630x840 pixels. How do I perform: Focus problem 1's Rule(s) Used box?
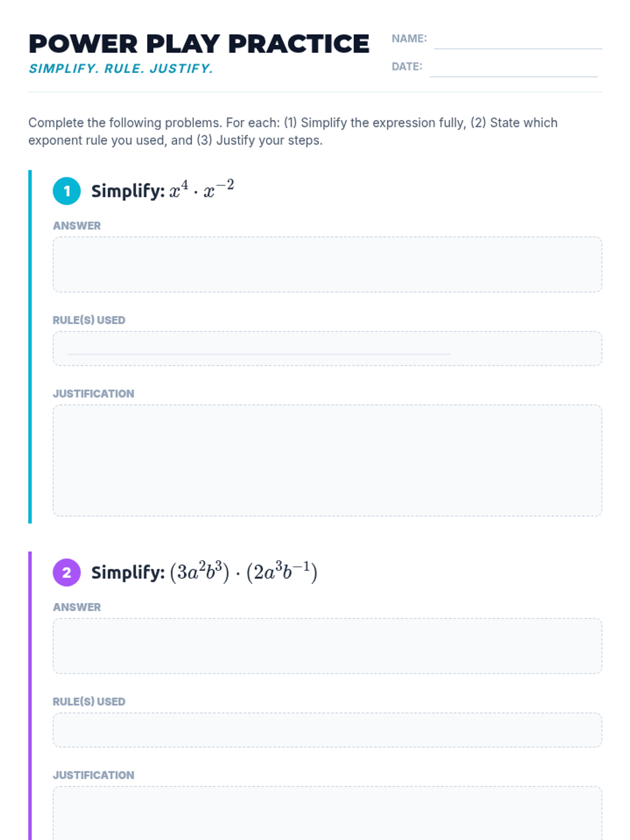pos(327,349)
